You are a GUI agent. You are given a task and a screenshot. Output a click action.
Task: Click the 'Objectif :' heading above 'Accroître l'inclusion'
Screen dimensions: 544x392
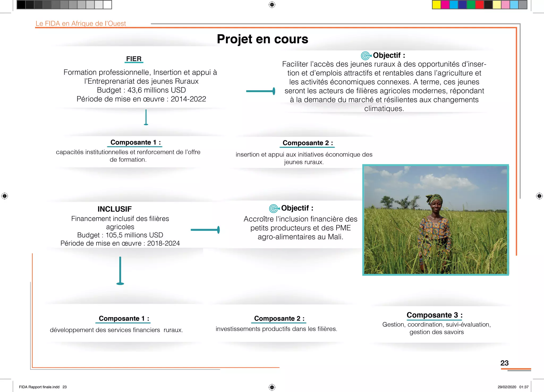[297, 208]
